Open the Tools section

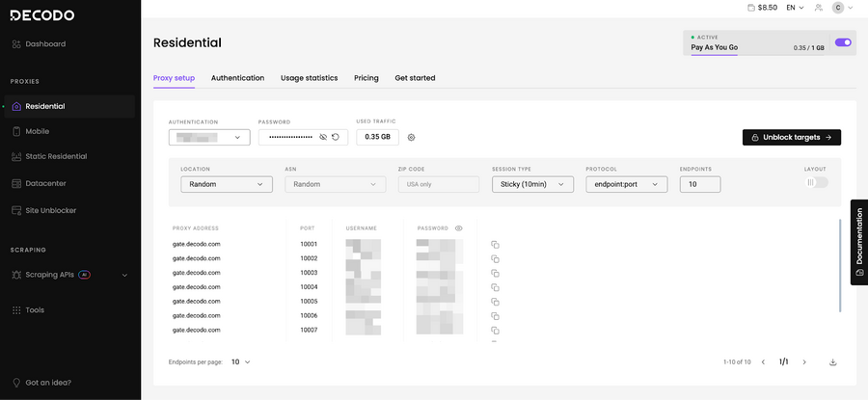click(28, 309)
